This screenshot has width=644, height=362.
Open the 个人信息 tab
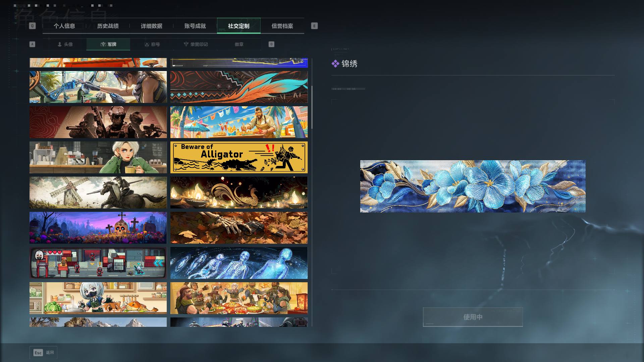[64, 26]
